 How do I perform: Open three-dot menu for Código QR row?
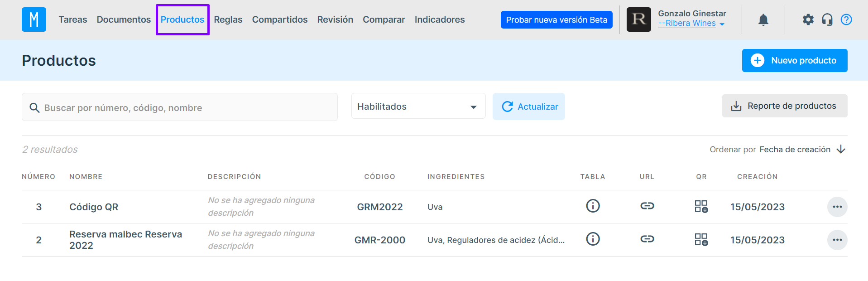(x=837, y=207)
